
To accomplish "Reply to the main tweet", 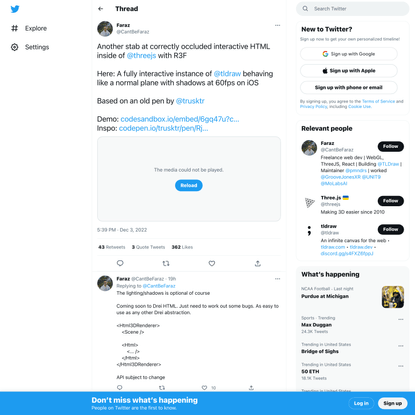I will coord(120,263).
